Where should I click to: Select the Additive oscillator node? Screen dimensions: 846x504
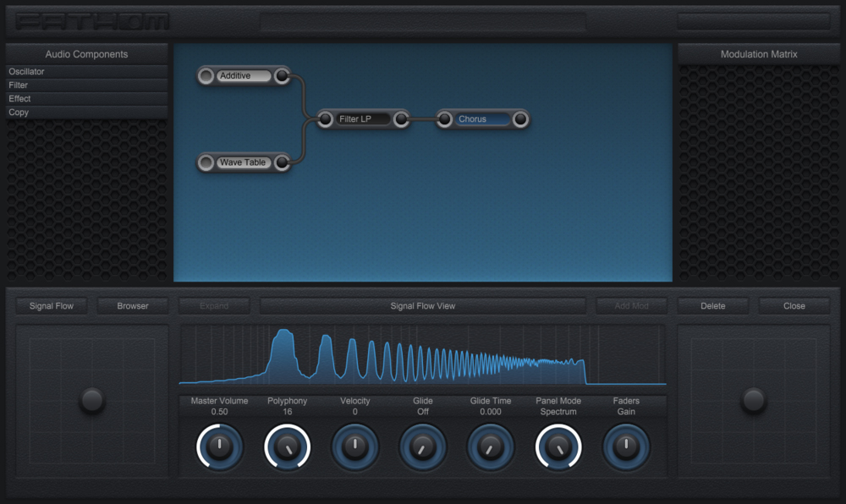click(243, 75)
